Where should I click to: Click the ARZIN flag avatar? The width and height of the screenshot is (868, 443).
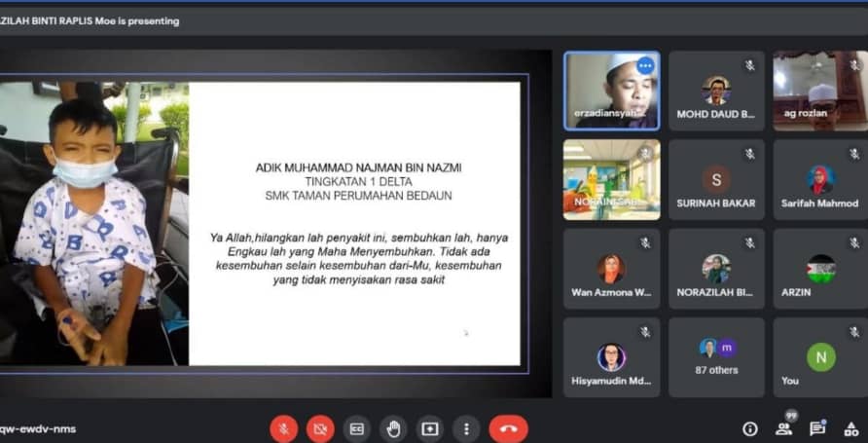point(820,268)
